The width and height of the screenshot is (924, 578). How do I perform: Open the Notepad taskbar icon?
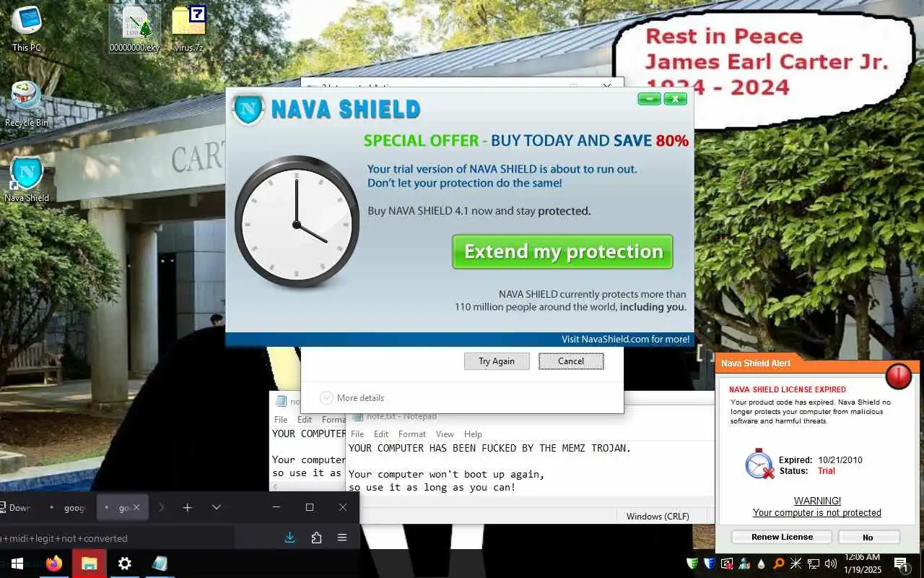[x=160, y=564]
